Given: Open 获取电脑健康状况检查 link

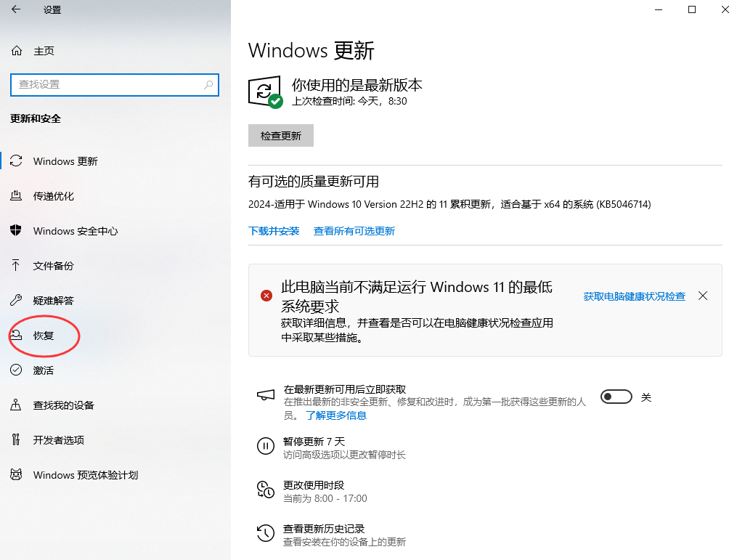Looking at the screenshot, I should pyautogui.click(x=633, y=296).
